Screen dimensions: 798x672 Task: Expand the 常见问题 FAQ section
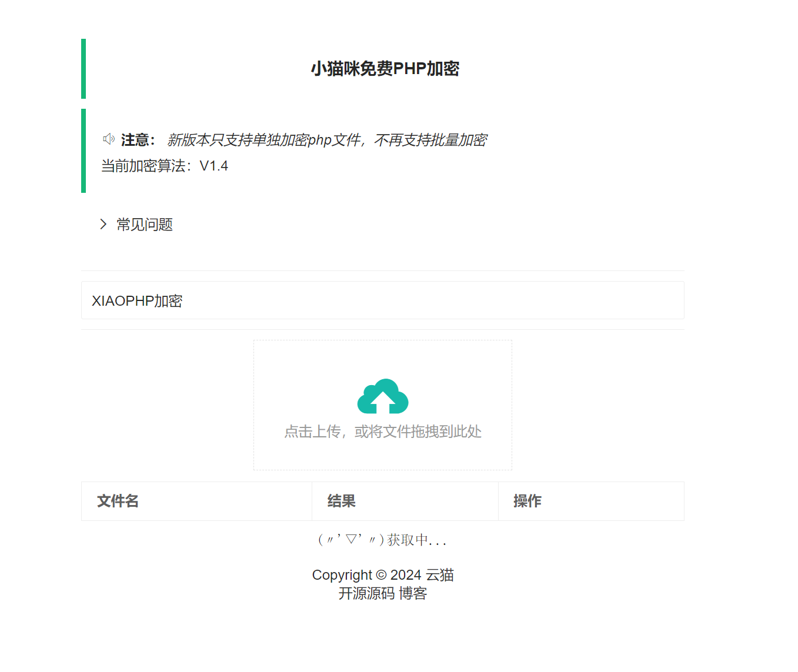[x=143, y=225]
